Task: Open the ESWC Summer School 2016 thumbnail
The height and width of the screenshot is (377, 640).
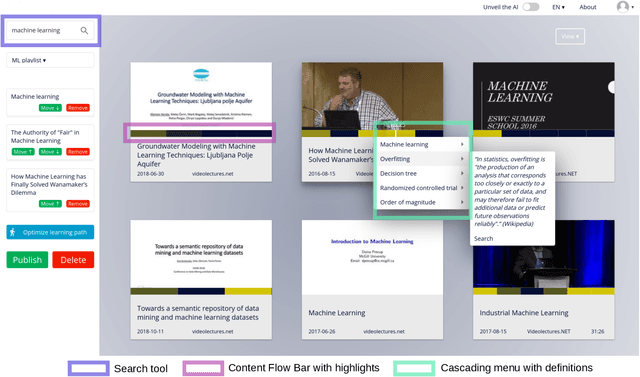Action: [544, 96]
